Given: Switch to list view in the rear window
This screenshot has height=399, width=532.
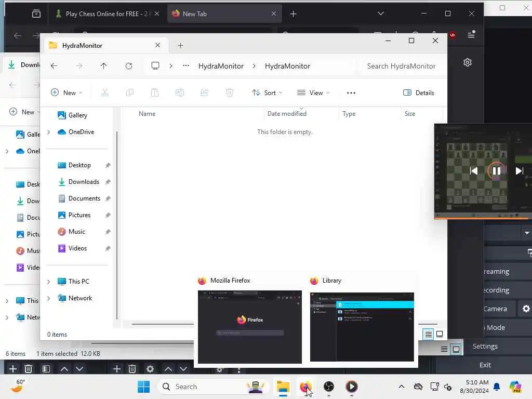Looking at the screenshot, I should 444,349.
